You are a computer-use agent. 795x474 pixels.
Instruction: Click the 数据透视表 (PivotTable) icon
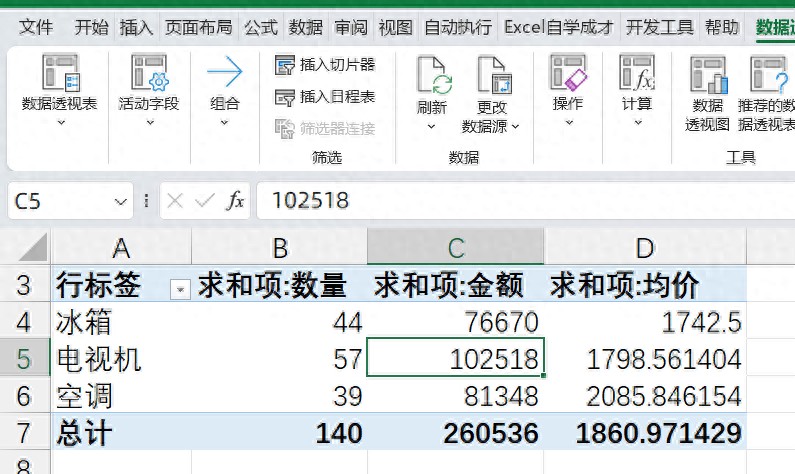59,73
